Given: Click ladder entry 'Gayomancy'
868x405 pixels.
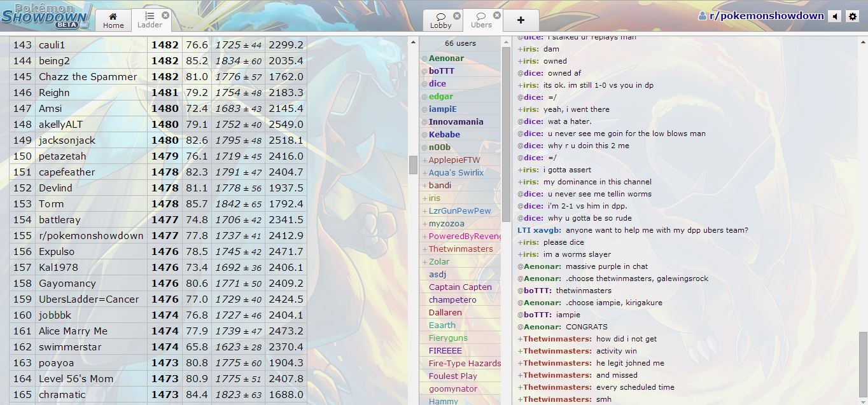Looking at the screenshot, I should [x=67, y=284].
